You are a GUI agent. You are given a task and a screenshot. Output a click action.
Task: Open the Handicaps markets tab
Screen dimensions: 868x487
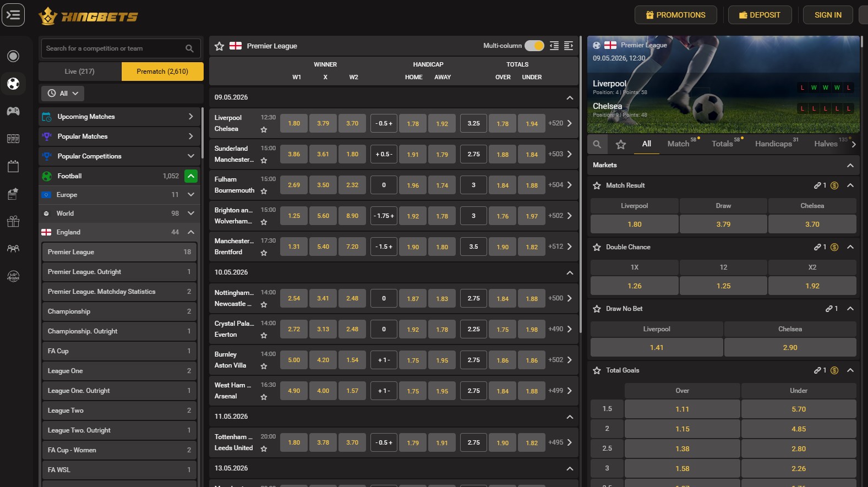coord(773,144)
